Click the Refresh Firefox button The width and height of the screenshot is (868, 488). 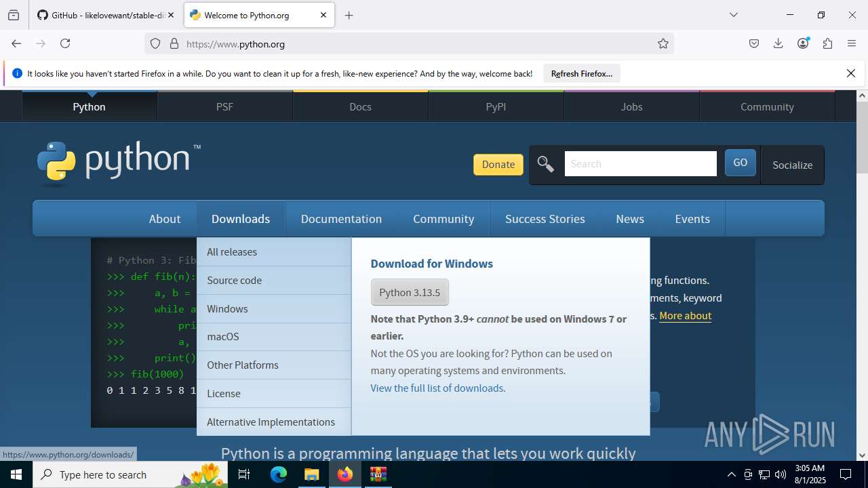582,73
